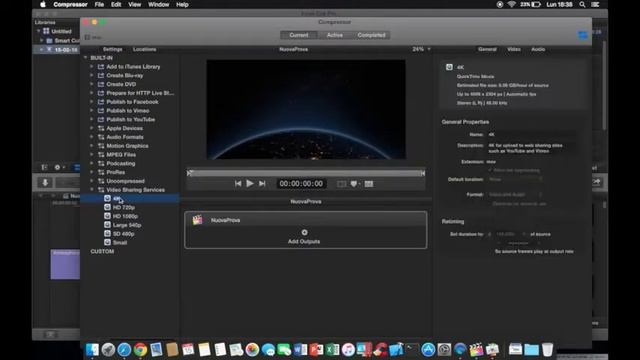The image size is (640, 360).
Task: Click the plus icon above Add Outputs
Action: click(x=304, y=232)
